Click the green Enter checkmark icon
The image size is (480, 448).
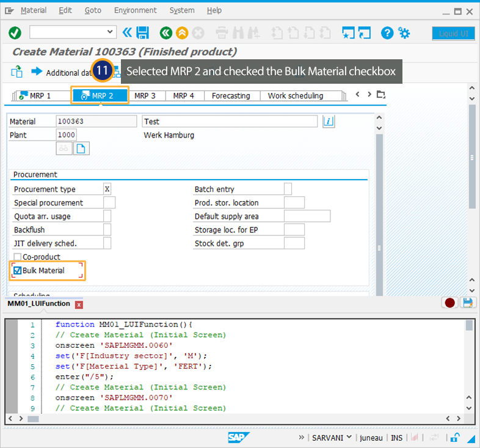pyautogui.click(x=15, y=32)
